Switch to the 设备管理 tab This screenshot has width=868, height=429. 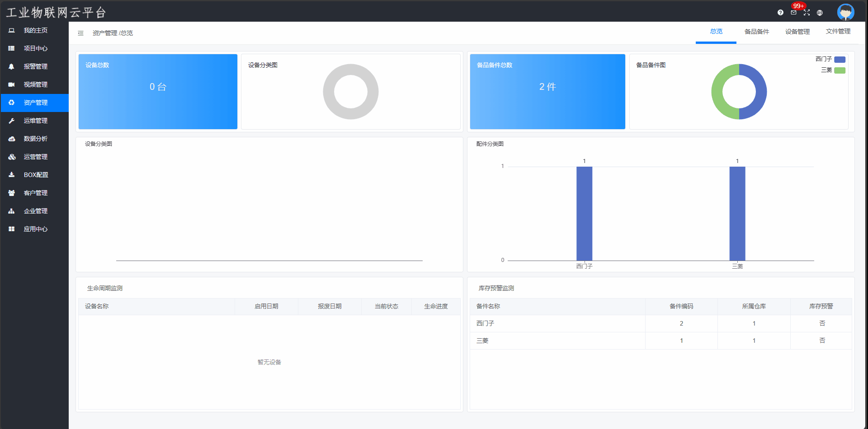pos(797,32)
